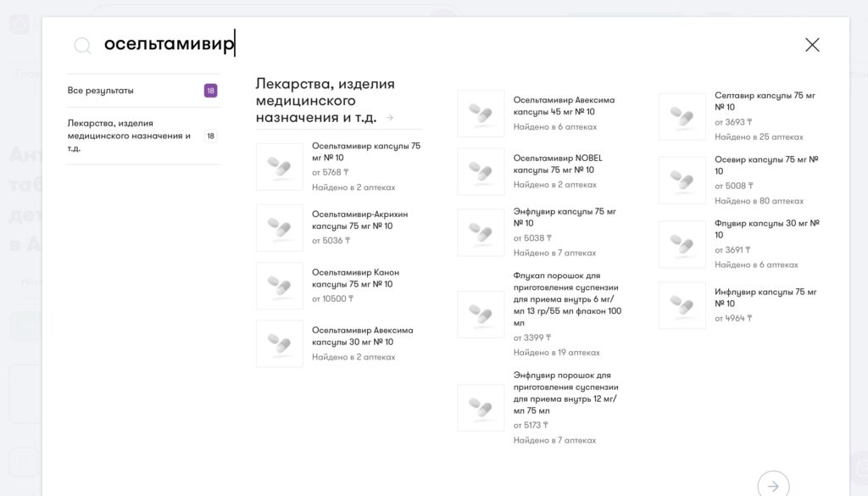Click the search magnifier icon
868x496 pixels.
(x=82, y=46)
